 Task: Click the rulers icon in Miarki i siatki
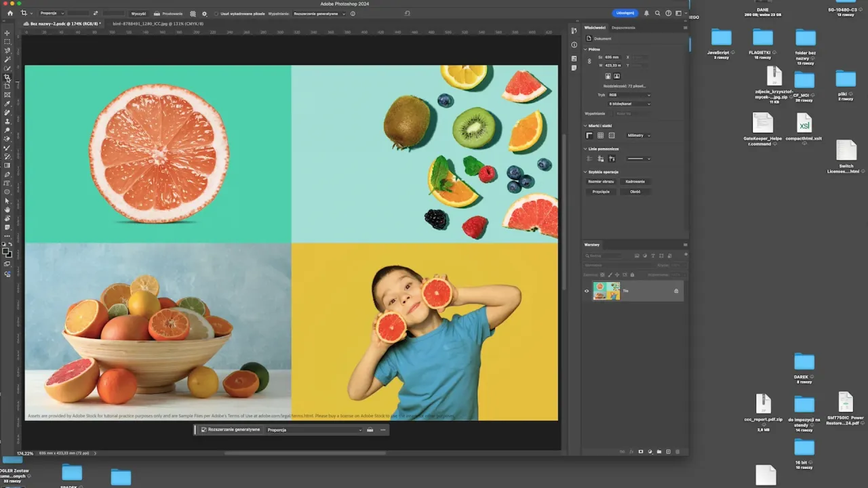tap(589, 136)
